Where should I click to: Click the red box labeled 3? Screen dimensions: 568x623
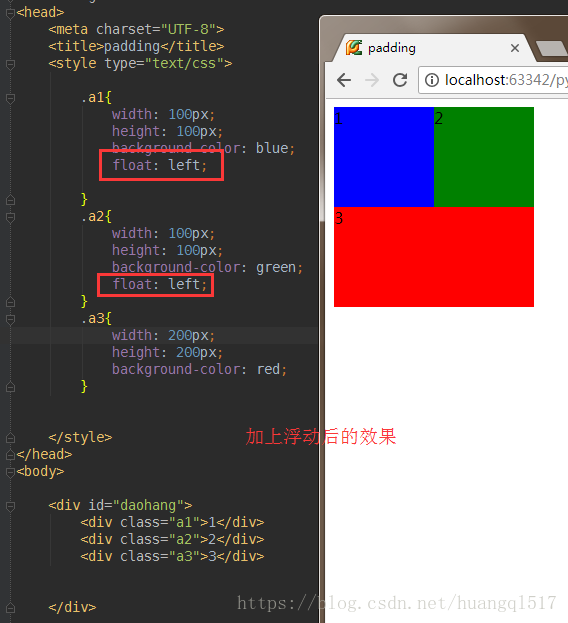pos(434,257)
